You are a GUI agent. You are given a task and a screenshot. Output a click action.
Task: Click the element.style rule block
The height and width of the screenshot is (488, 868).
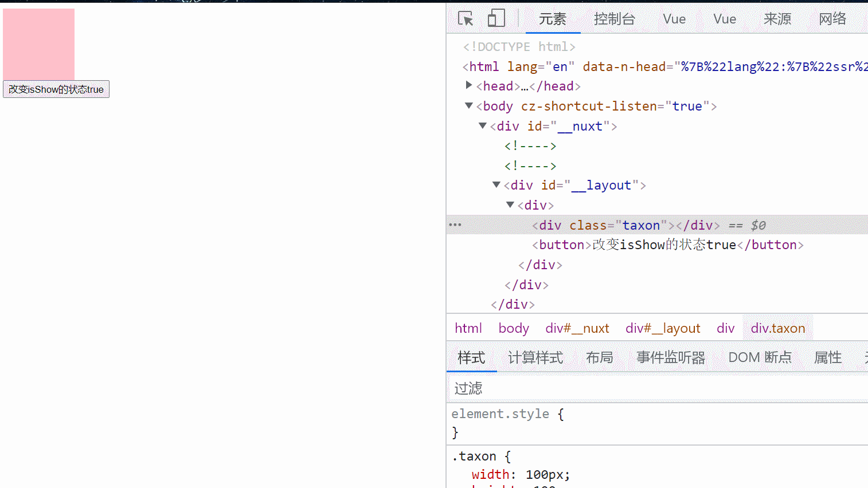click(x=657, y=423)
